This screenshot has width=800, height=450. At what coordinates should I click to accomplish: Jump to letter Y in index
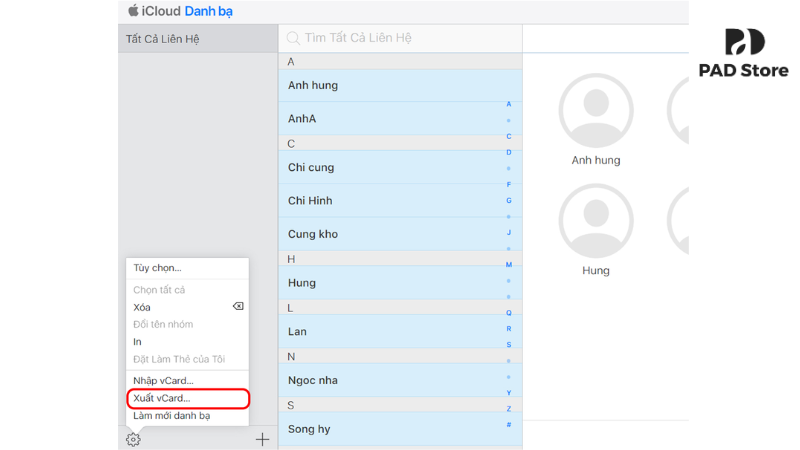point(509,392)
